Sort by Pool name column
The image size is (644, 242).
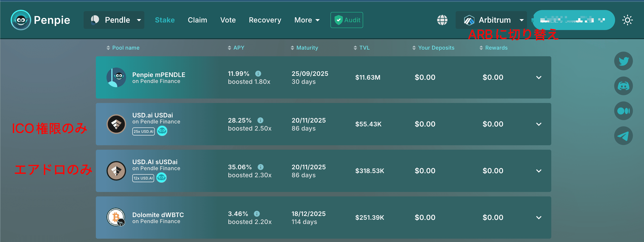point(123,48)
